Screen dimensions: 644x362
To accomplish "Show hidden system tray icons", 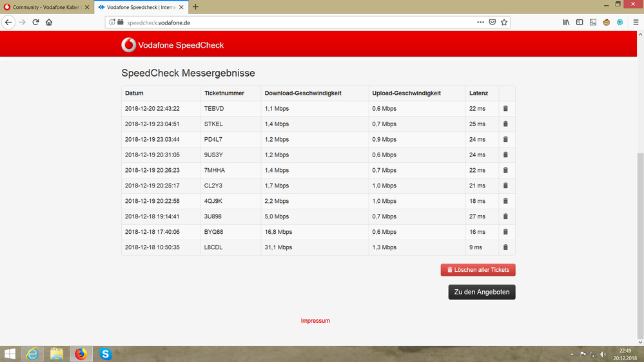I will (x=572, y=354).
